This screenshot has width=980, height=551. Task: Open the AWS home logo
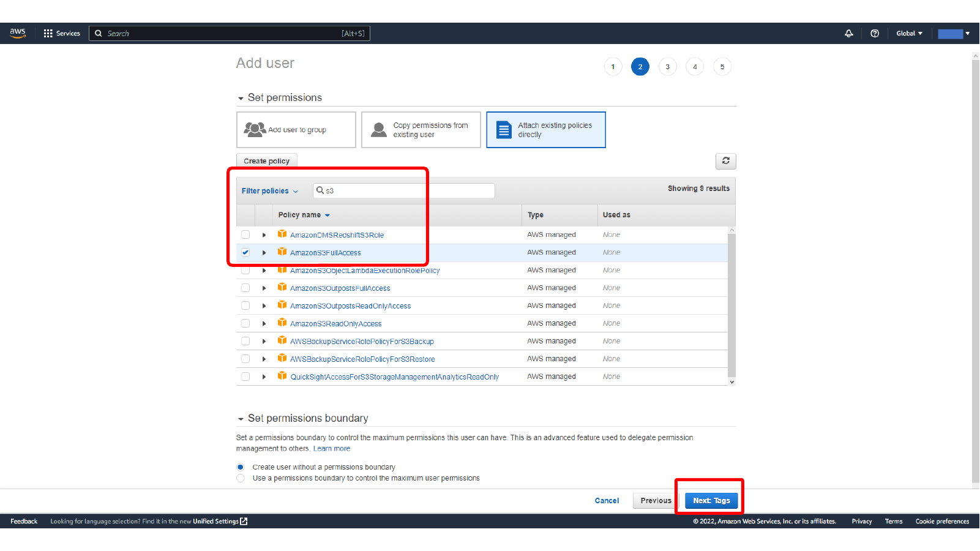[x=18, y=33]
